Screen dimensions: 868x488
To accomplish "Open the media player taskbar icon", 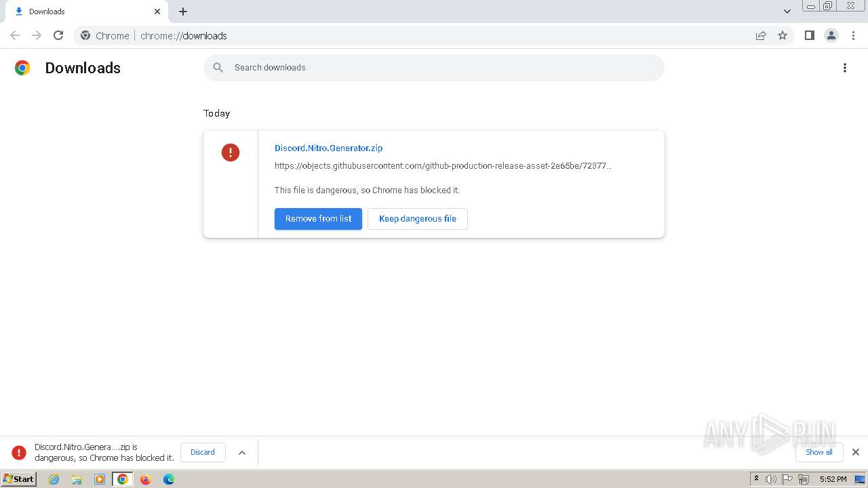I will (100, 479).
